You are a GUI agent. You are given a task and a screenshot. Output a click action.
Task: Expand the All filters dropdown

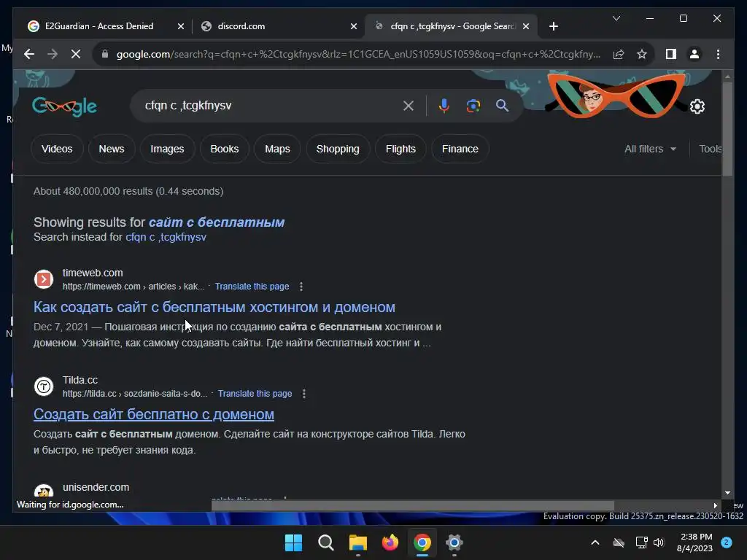click(x=650, y=149)
